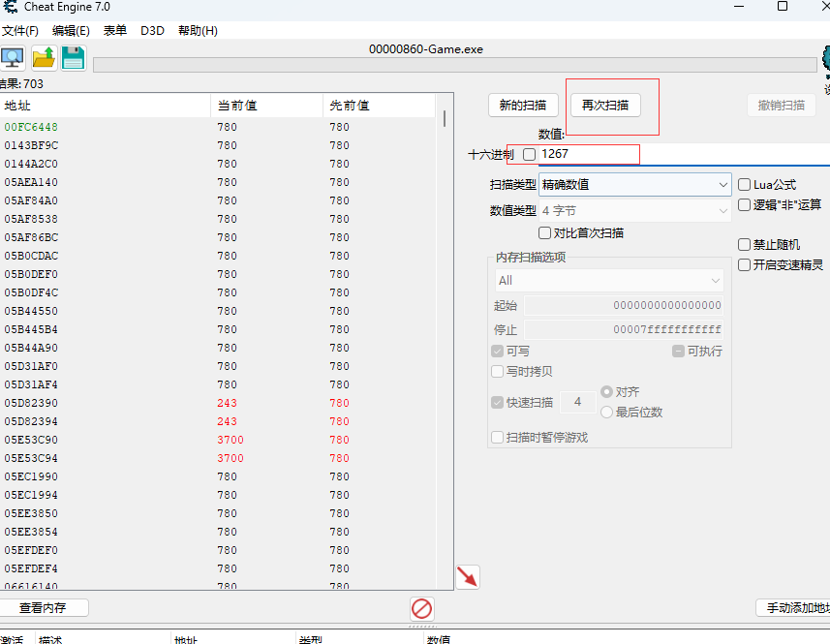
Task: Select address row 05D82390 with value 243
Action: tap(218, 403)
